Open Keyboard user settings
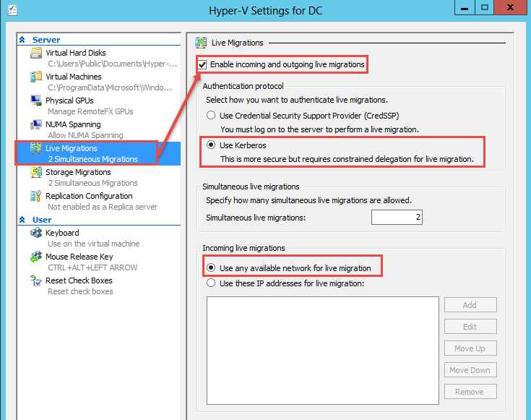 coord(62,233)
